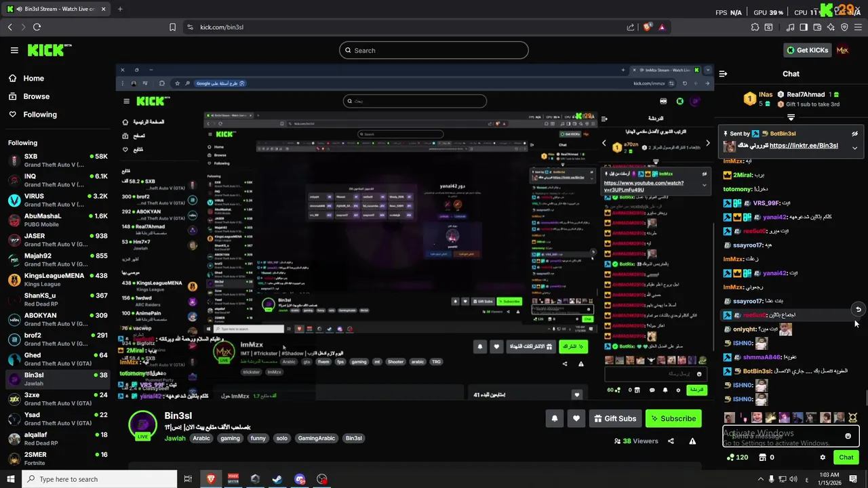Open Majah92 channel in Following list
Viewport: 868px width, 488px height.
coord(58,260)
